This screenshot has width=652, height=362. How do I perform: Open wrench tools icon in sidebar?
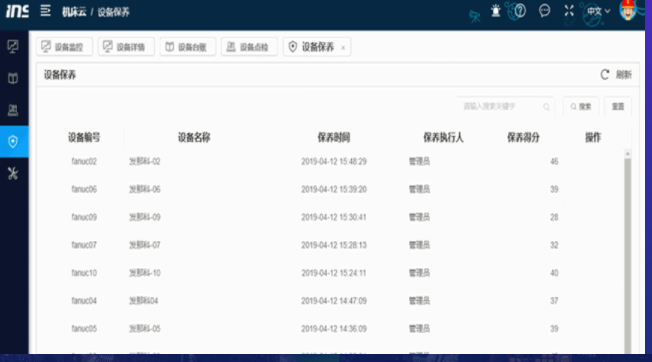[13, 173]
